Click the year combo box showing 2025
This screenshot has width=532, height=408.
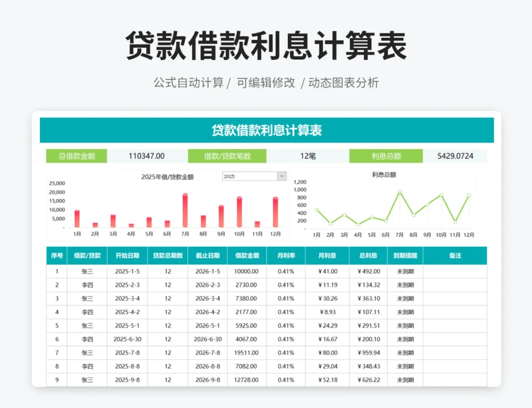point(254,176)
